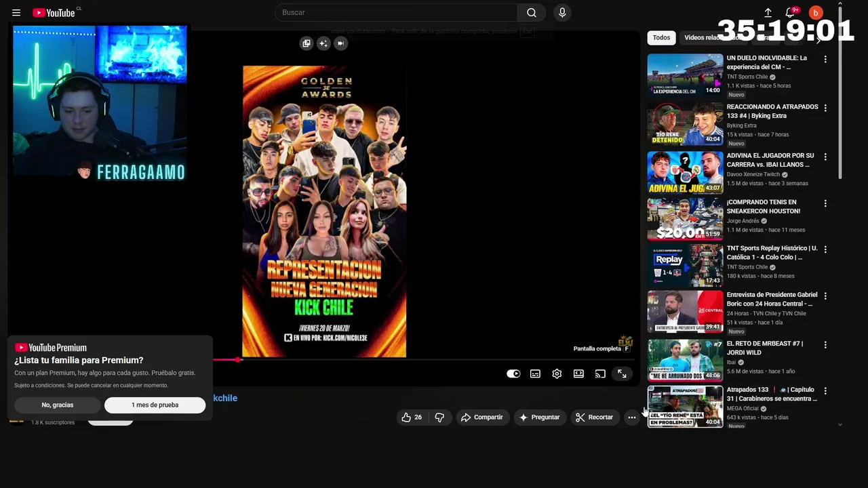The image size is (868, 488).
Task: Activate voice search microphone
Action: coord(561,12)
